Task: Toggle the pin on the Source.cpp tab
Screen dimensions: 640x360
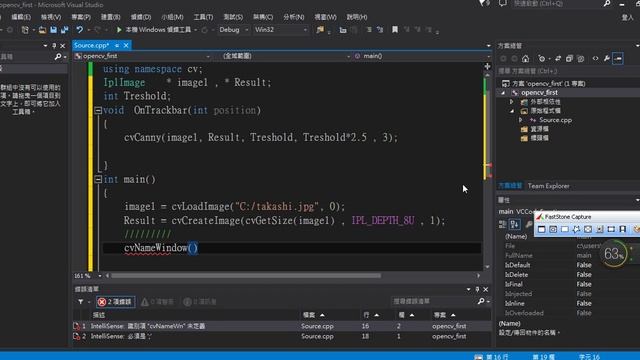Action: (x=117, y=45)
